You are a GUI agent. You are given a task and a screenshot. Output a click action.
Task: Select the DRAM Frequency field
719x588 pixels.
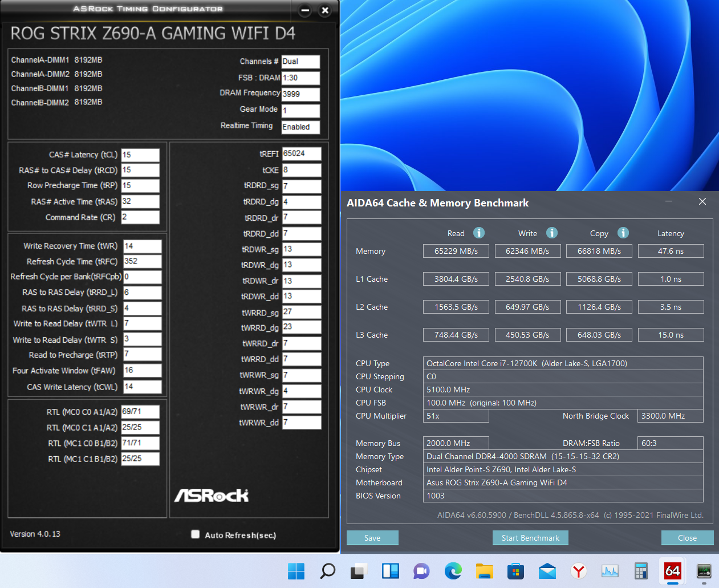300,94
